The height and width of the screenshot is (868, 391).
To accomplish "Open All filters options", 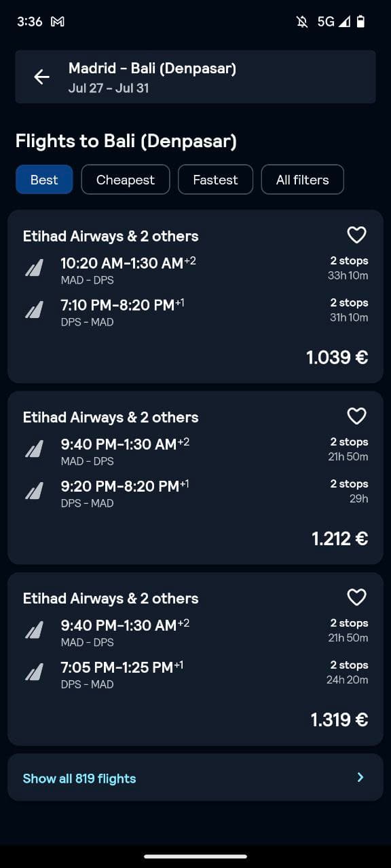I will tap(302, 180).
